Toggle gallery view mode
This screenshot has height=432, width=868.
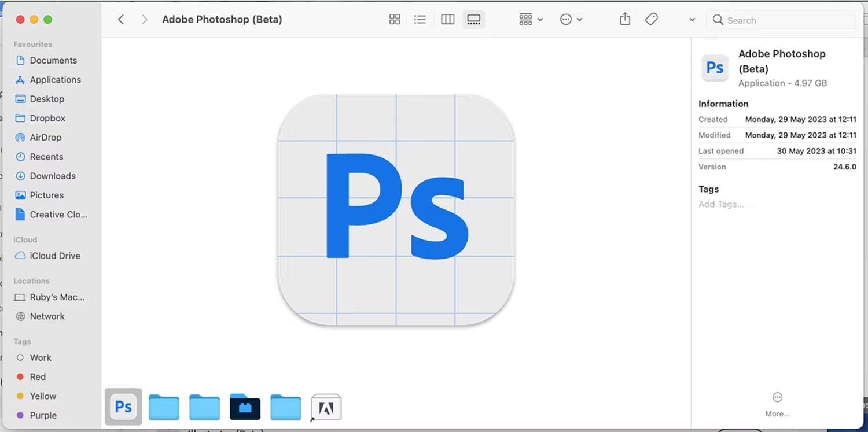pyautogui.click(x=473, y=19)
